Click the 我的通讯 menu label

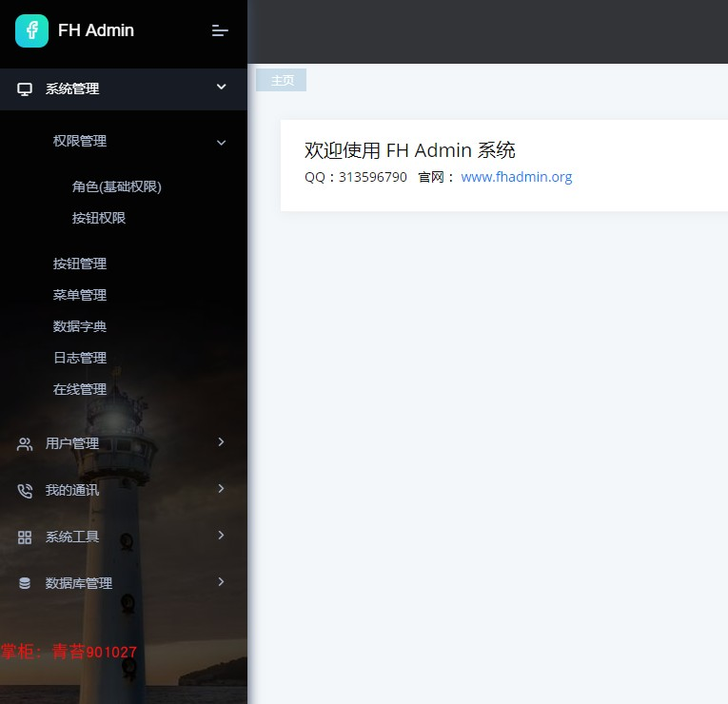72,490
